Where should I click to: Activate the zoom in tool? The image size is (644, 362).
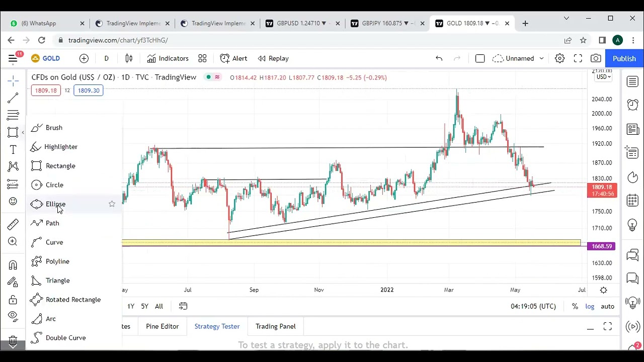tap(13, 242)
